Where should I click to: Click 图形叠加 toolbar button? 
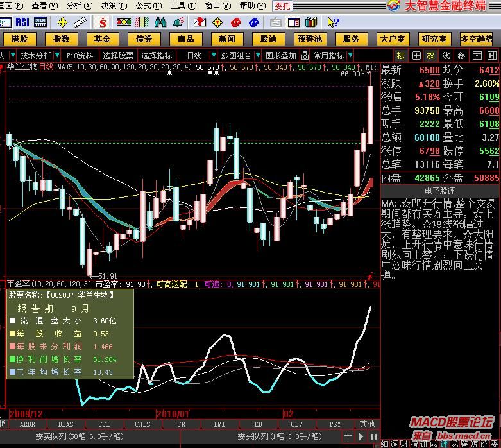tap(281, 56)
